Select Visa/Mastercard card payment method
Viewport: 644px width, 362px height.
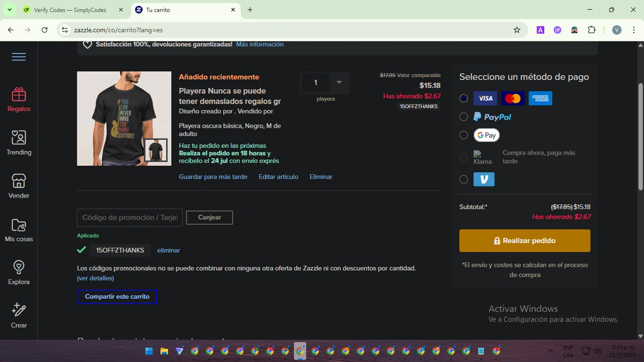pyautogui.click(x=464, y=98)
